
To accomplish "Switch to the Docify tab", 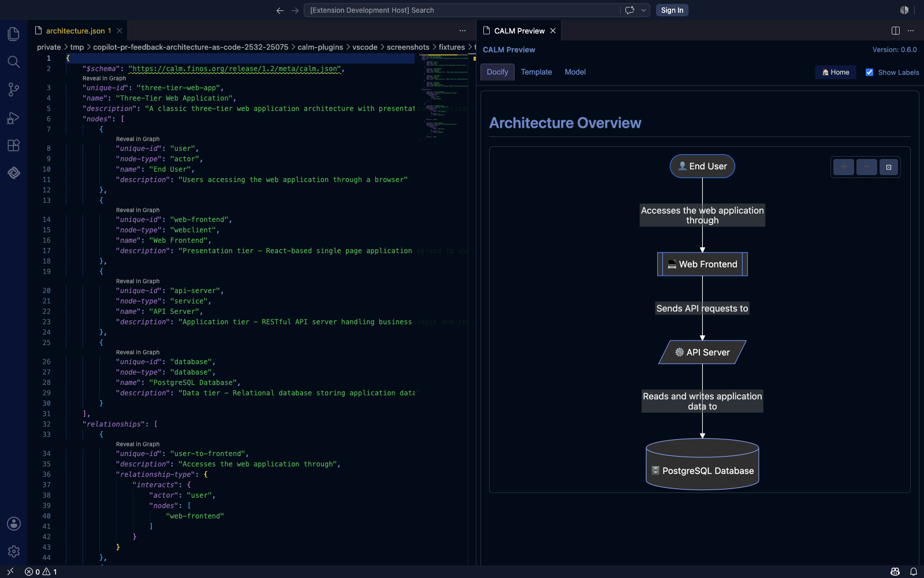I will pos(497,72).
